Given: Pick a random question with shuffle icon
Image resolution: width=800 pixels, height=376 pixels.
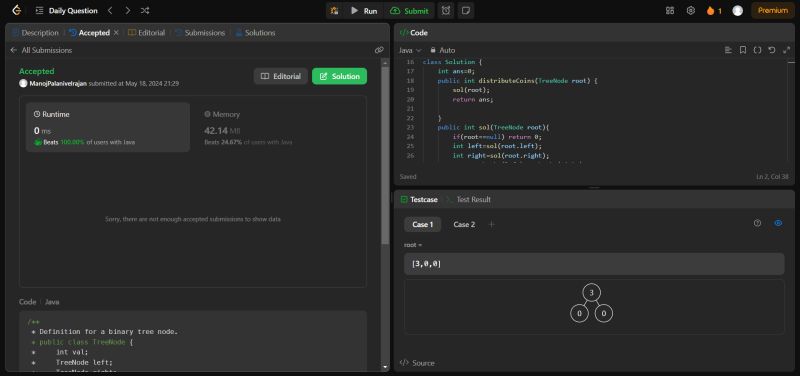Looking at the screenshot, I should pyautogui.click(x=145, y=10).
